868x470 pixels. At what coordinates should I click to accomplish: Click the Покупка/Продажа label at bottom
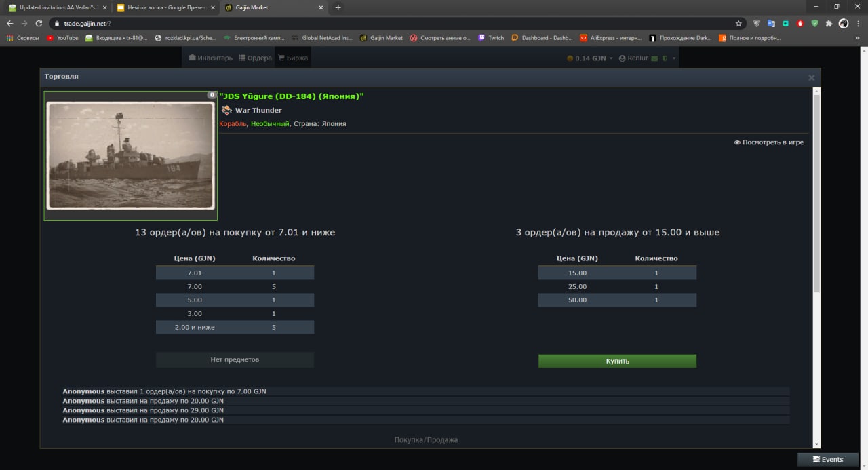(426, 439)
